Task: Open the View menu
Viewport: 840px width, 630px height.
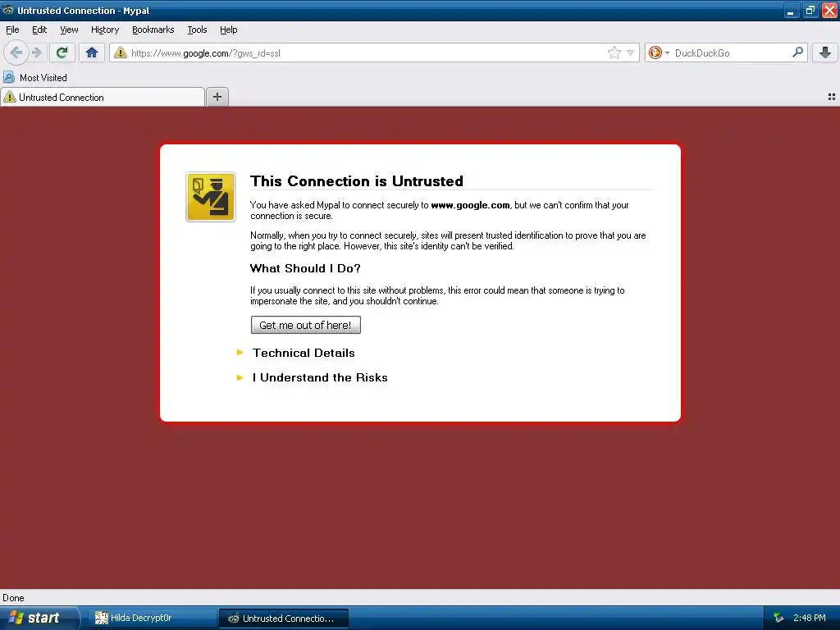Action: point(69,30)
